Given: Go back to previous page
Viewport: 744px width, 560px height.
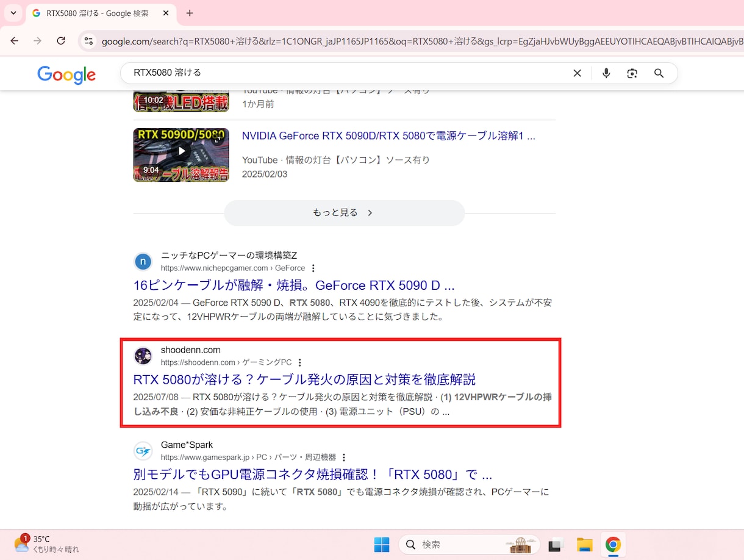Looking at the screenshot, I should (15, 41).
